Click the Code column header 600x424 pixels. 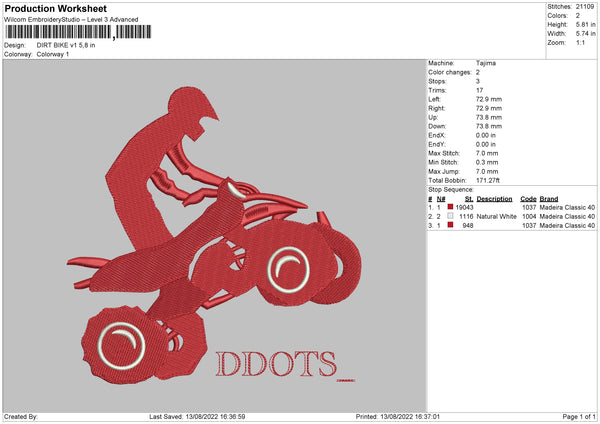click(x=528, y=198)
